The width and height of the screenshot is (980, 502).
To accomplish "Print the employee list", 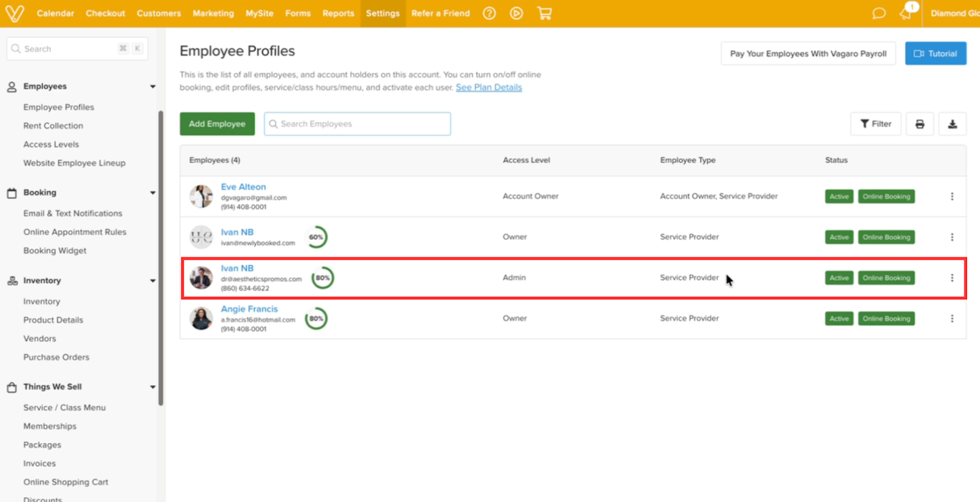I will (x=919, y=124).
